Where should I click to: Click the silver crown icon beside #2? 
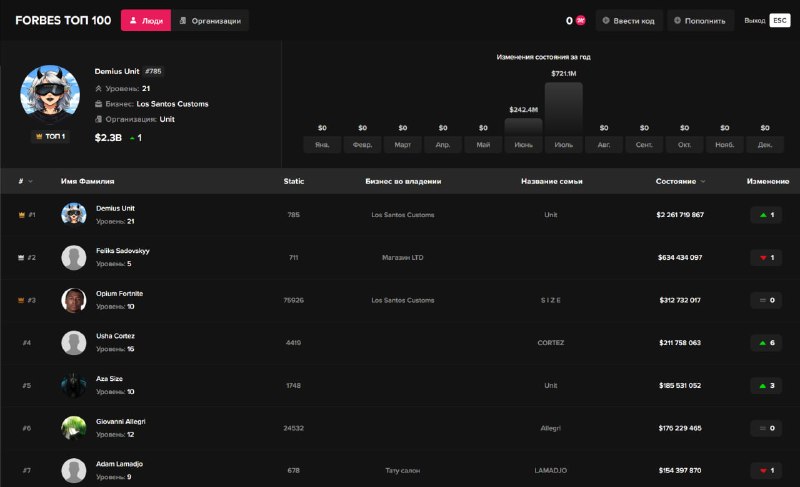pyautogui.click(x=21, y=258)
